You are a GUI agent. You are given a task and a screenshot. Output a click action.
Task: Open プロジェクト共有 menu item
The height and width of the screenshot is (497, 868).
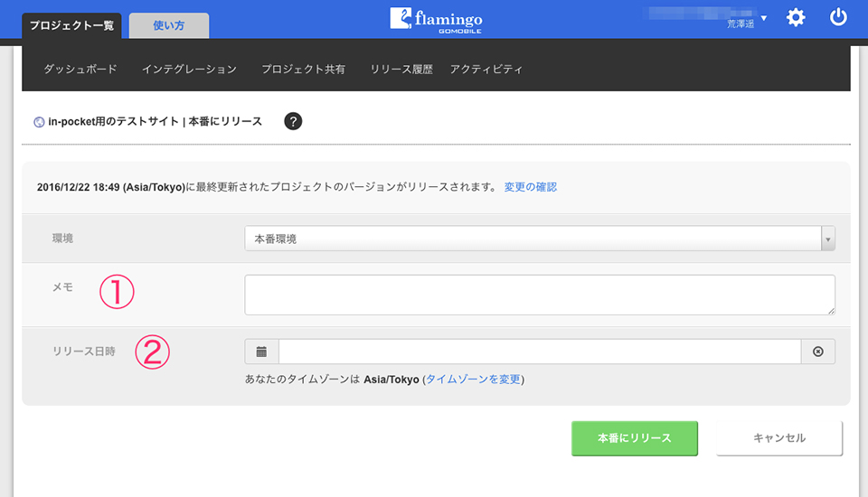point(304,70)
